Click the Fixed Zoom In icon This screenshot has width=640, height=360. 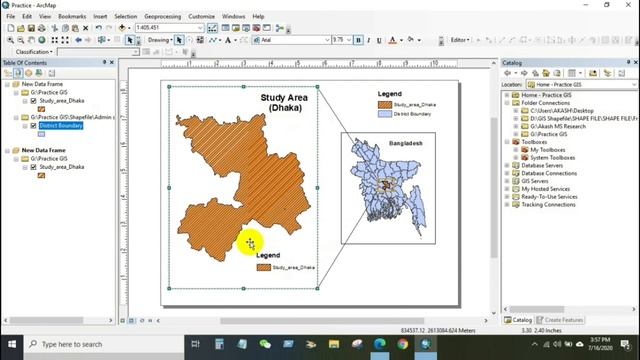tap(54, 40)
